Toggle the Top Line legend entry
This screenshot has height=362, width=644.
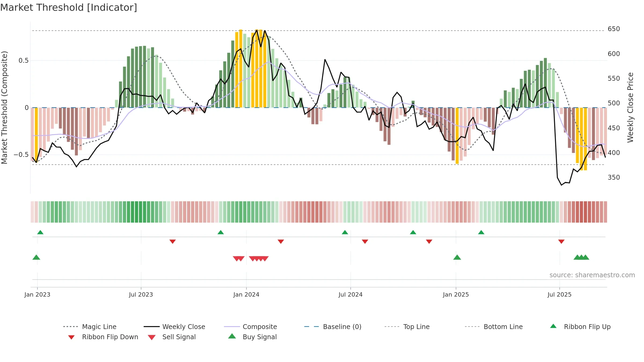407,327
